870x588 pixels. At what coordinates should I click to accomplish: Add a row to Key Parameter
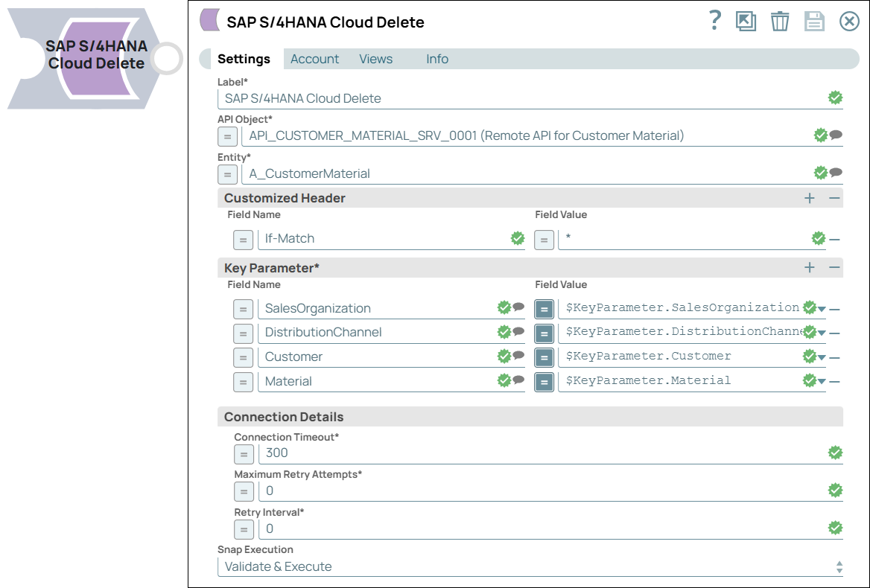click(810, 268)
